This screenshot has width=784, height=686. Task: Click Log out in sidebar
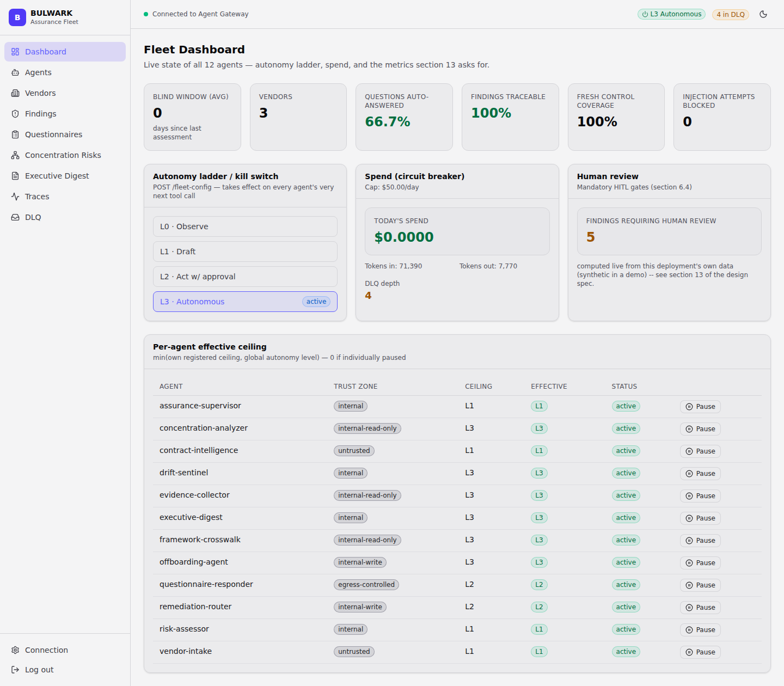65,670
